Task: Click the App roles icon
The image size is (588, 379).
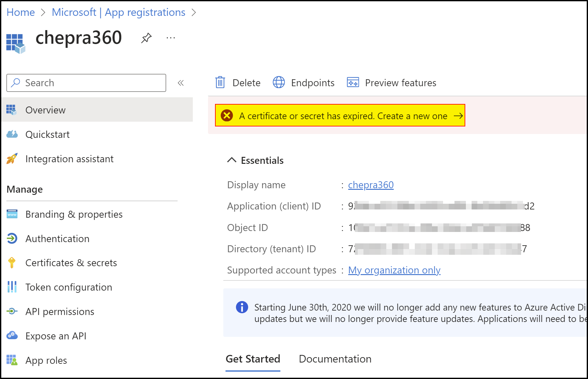Action: pos(12,360)
